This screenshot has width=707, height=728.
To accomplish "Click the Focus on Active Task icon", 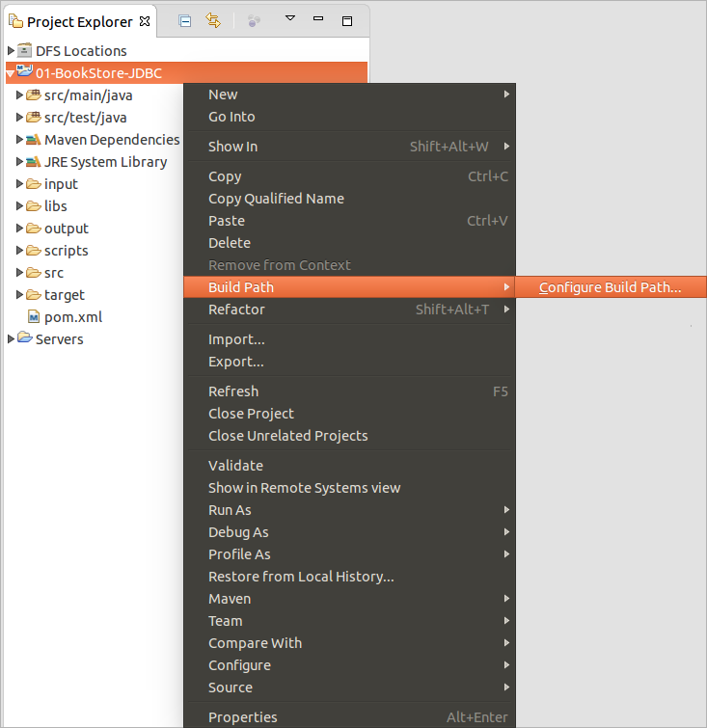I will coord(254,21).
